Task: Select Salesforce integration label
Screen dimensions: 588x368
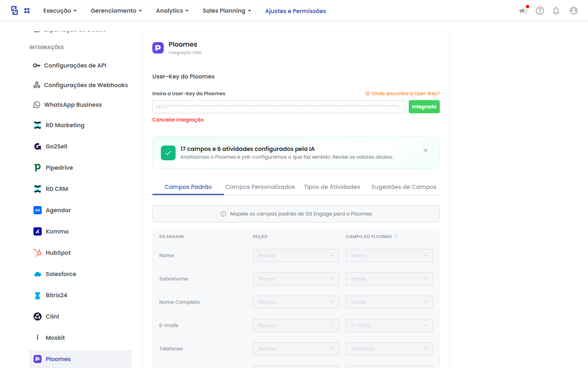Action: pos(61,274)
